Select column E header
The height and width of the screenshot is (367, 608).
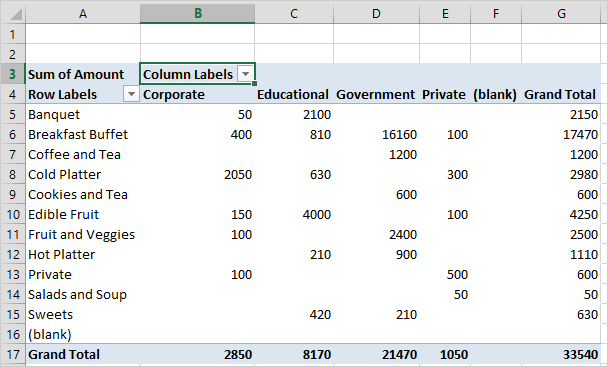[445, 14]
